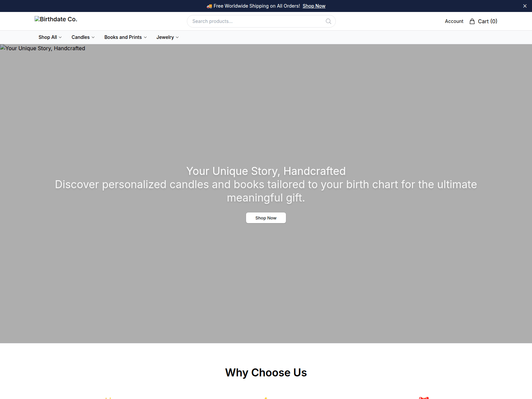Click the hero Shop Now button
Viewport: 532px width, 399px height.
[266, 218]
